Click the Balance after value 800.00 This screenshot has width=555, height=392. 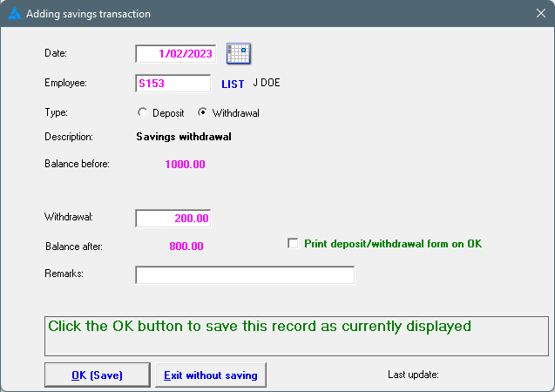click(x=186, y=247)
